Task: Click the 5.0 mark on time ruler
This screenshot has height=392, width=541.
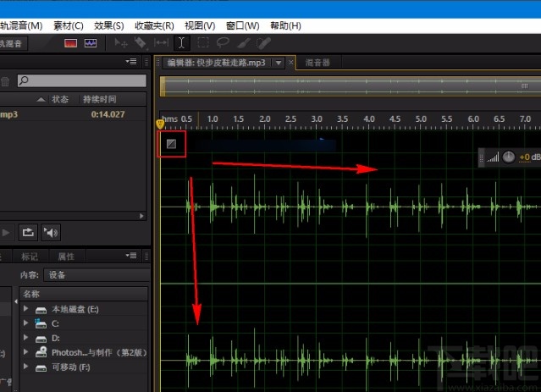Action: tap(421, 119)
